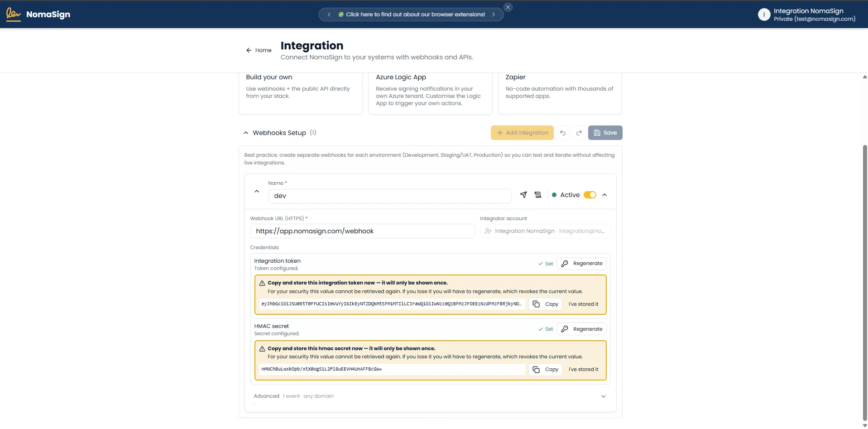Collapse the Webhooks Setup section
This screenshot has width=868, height=429.
point(246,133)
